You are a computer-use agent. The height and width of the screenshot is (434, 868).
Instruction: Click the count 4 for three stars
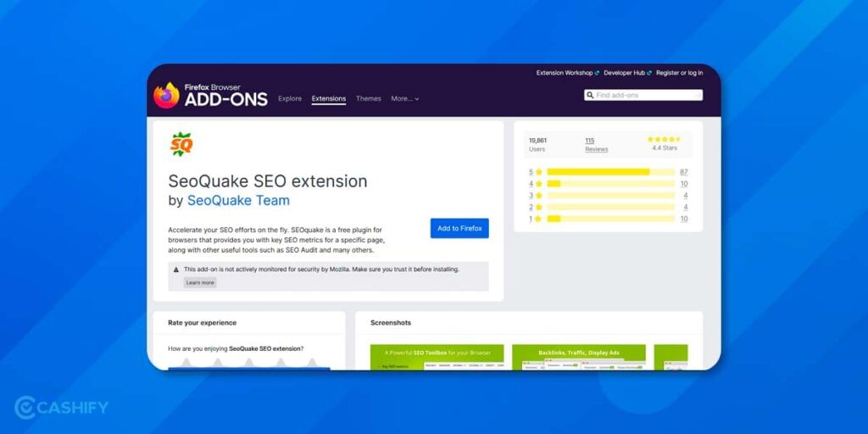pos(685,196)
